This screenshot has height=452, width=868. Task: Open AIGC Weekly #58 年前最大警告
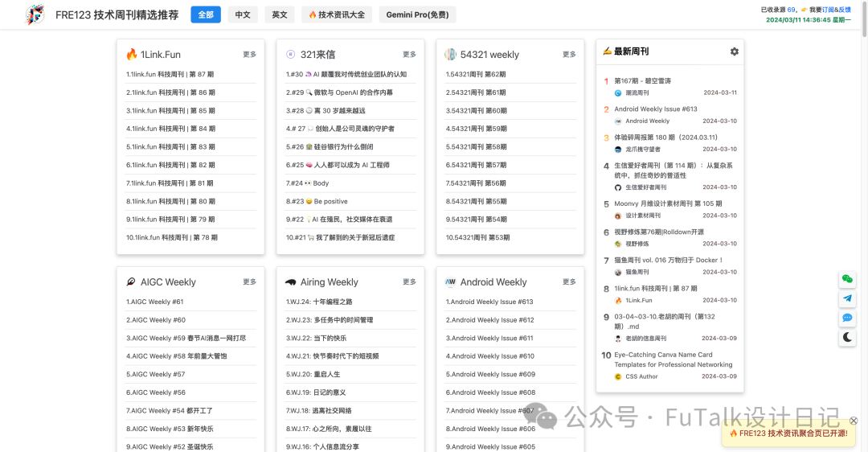pos(177,356)
